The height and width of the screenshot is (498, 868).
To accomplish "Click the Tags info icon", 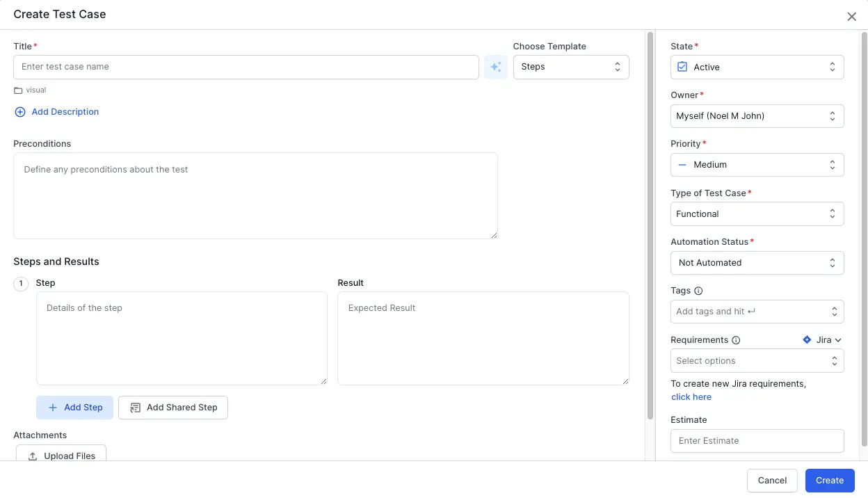I will [x=698, y=291].
